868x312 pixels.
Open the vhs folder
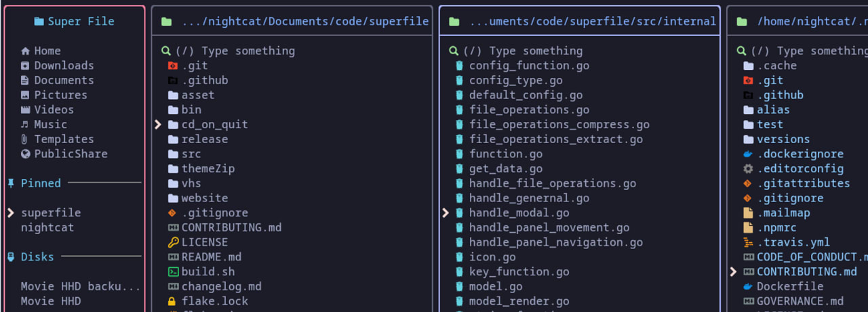coord(191,183)
